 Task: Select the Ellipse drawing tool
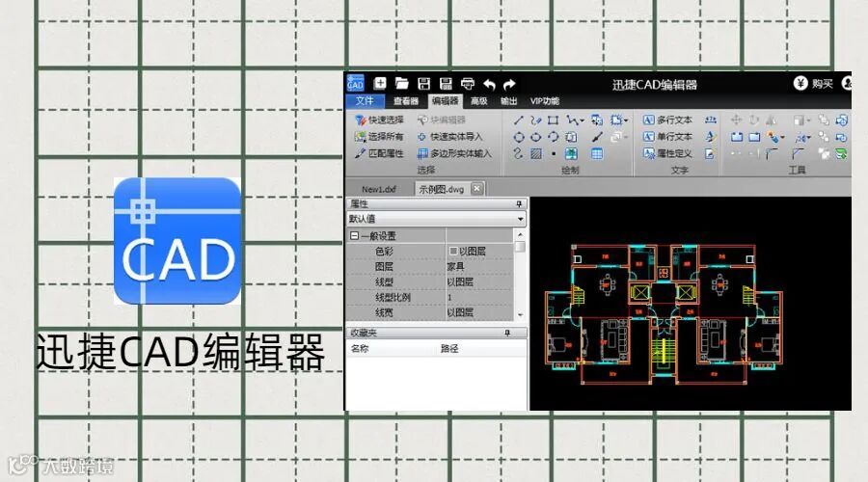[x=535, y=137]
